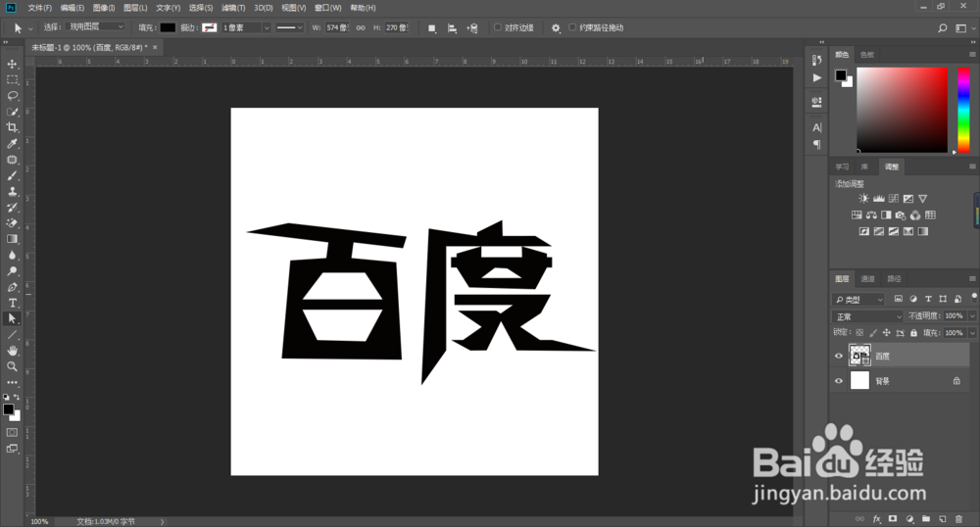980x527 pixels.
Task: Toggle the layer filter switch
Action: pos(974,298)
